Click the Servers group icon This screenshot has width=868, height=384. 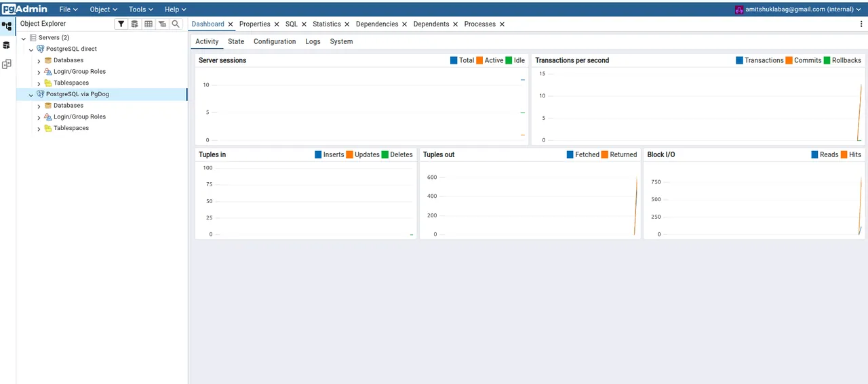pyautogui.click(x=33, y=38)
